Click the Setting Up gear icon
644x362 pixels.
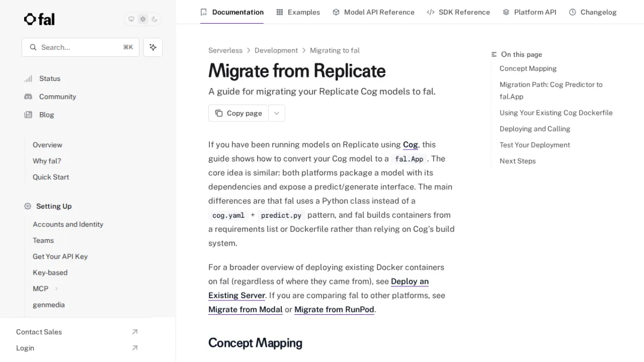pos(28,206)
